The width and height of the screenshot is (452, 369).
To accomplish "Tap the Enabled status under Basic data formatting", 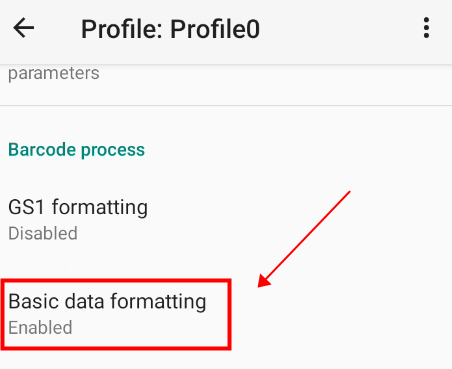I will pyautogui.click(x=40, y=328).
